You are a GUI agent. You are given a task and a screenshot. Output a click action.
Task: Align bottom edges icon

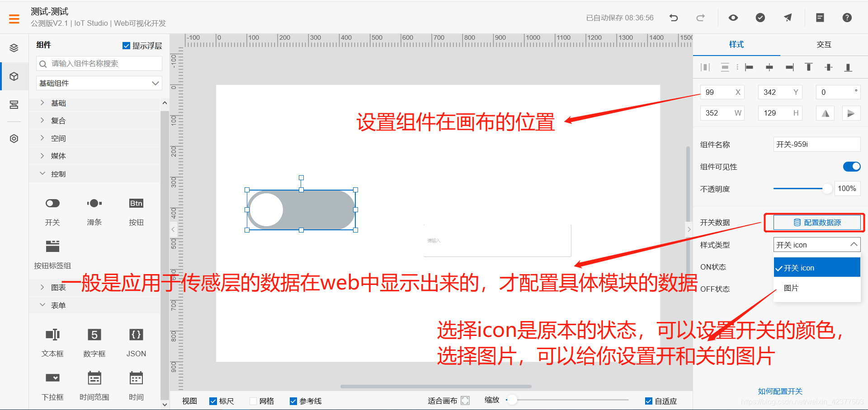[848, 67]
